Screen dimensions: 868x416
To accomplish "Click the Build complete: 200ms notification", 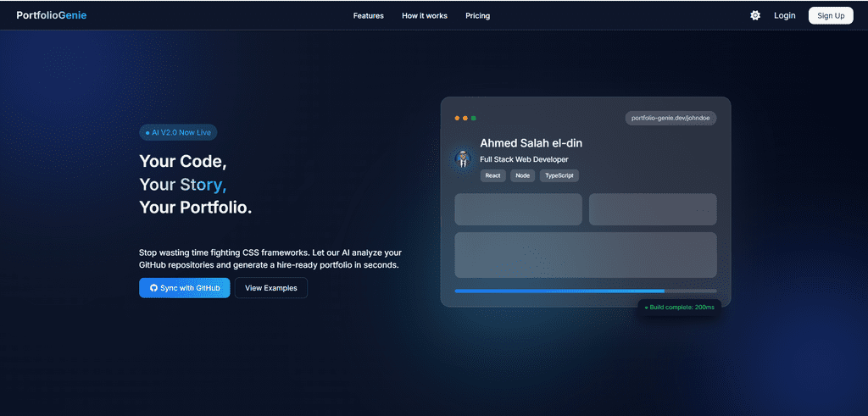I will (679, 307).
